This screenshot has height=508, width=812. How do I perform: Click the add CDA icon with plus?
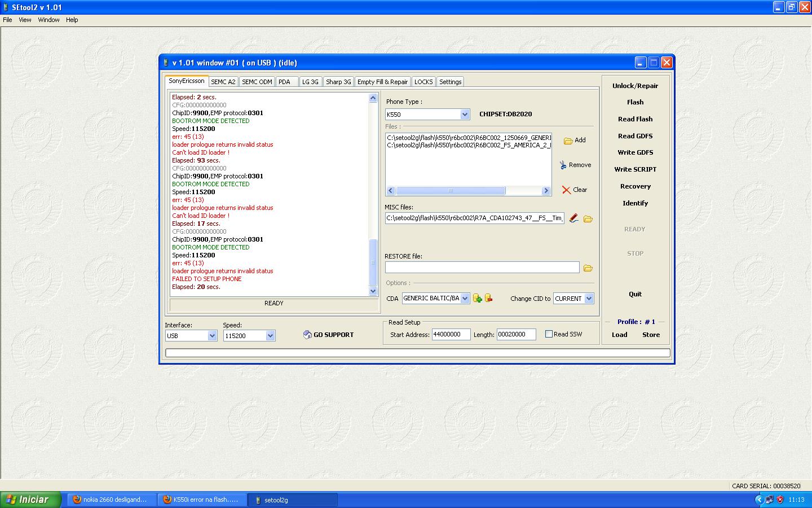coord(477,299)
